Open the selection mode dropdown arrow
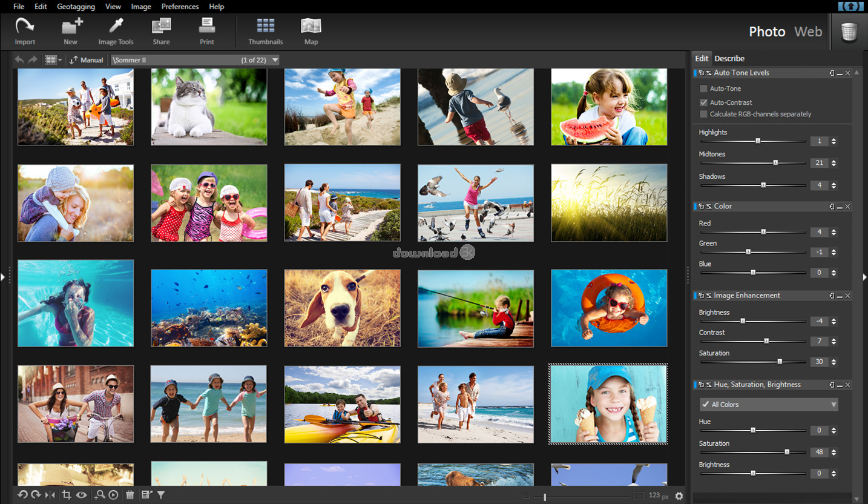 pyautogui.click(x=60, y=60)
